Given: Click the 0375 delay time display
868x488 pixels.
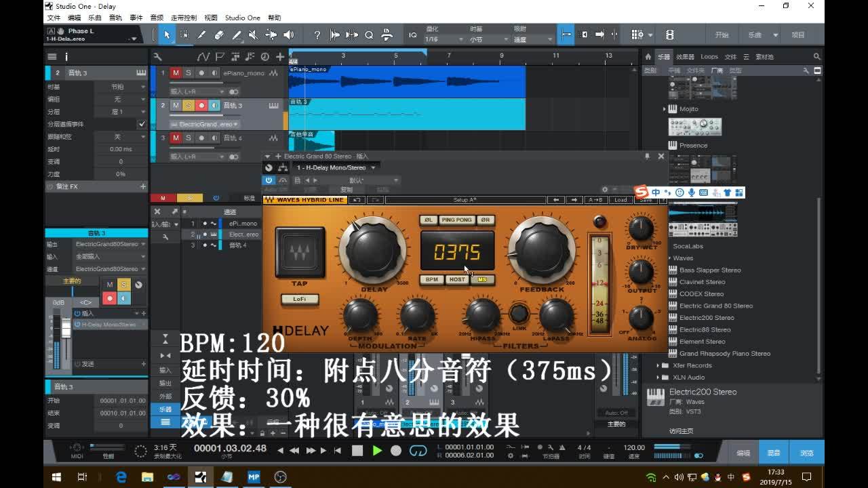Looking at the screenshot, I should pyautogui.click(x=458, y=252).
